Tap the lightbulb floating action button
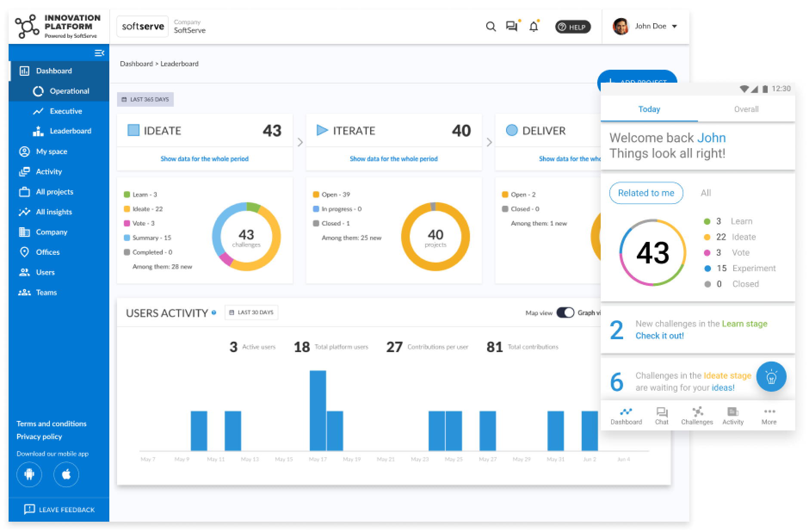 (771, 377)
